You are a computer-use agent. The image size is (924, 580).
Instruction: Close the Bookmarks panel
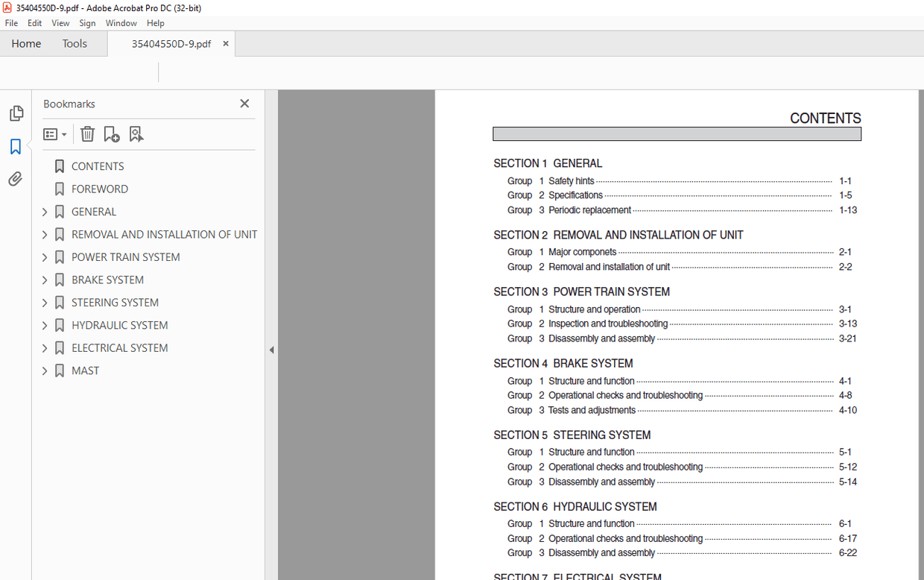(x=244, y=103)
